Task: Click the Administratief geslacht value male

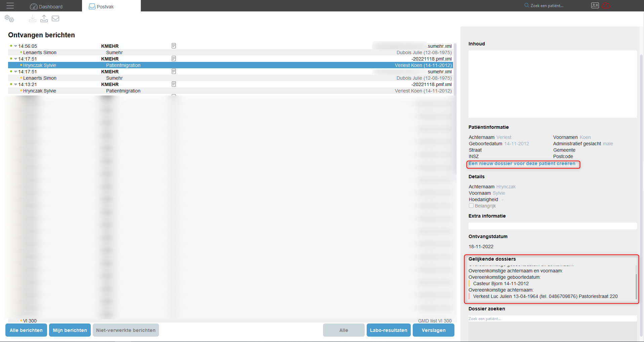Action: [608, 144]
